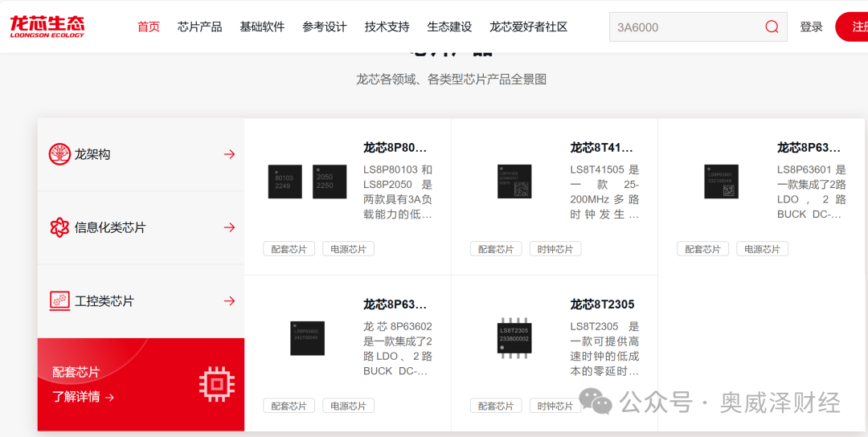Screen dimensions: 868x437
Task: Select the 信息化类芯片 category label
Action: (110, 227)
